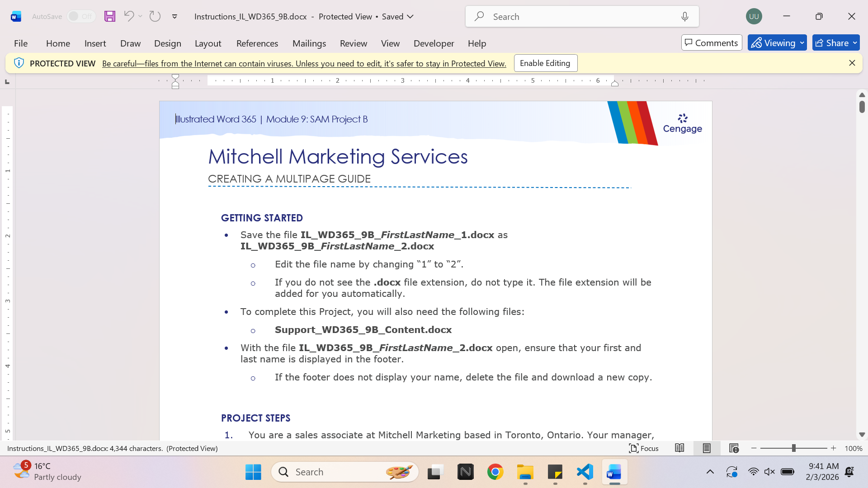Open the Notion app from taskbar
Viewport: 868px width, 488px height.
click(465, 472)
